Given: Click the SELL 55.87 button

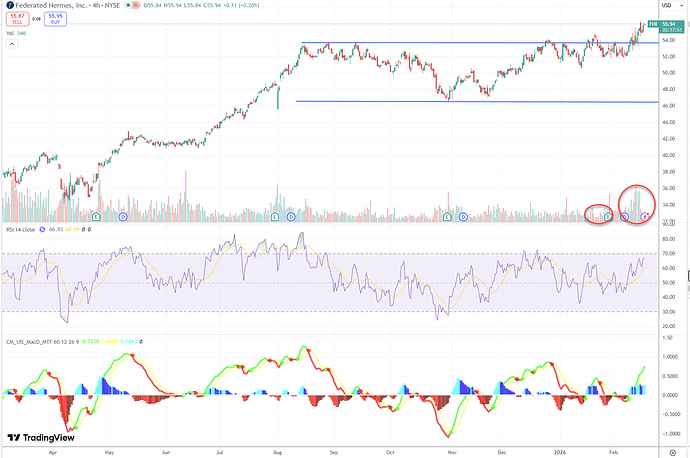Looking at the screenshot, I should pyautogui.click(x=18, y=19).
